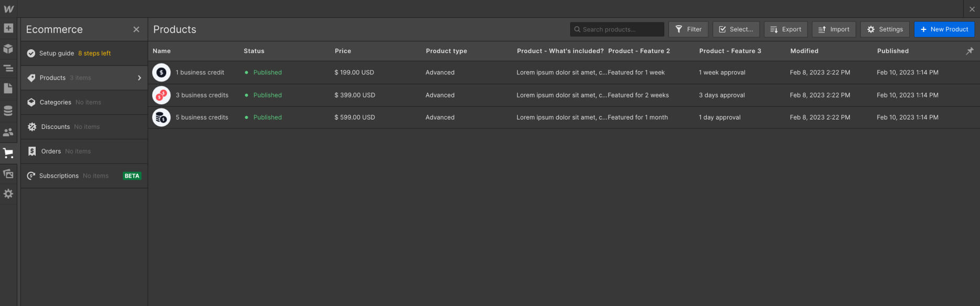Open the Users panel icon
This screenshot has height=306, width=980.
[8, 132]
